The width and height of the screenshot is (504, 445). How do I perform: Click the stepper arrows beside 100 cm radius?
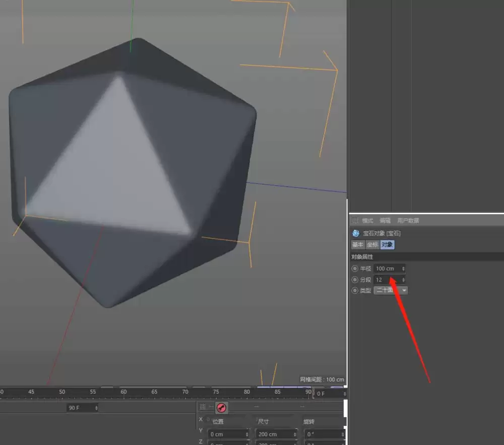pyautogui.click(x=402, y=269)
